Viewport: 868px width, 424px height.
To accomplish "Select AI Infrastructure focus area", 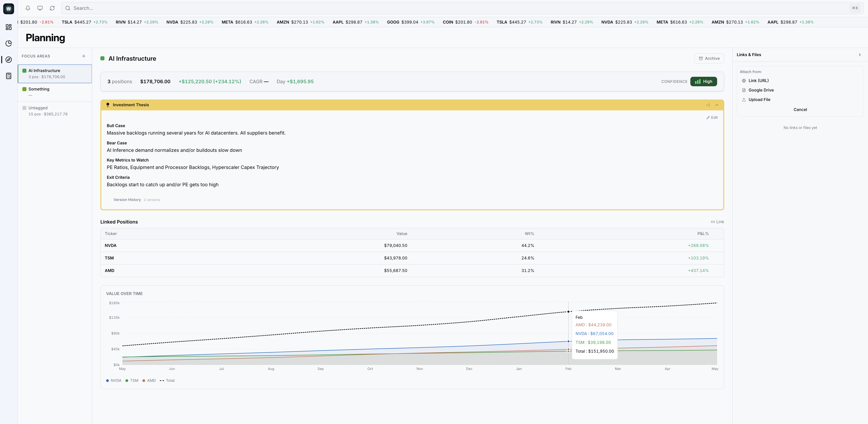I will (55, 74).
